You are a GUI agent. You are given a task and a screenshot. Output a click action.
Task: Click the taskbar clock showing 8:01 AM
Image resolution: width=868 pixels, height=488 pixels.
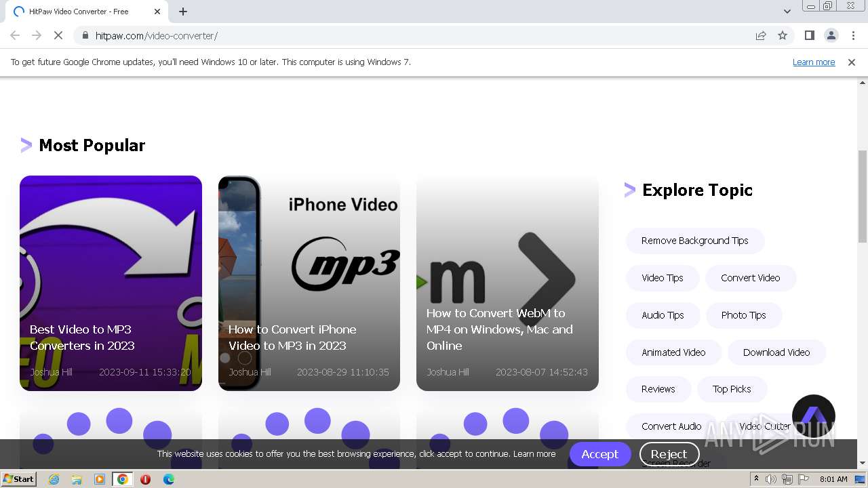(833, 479)
